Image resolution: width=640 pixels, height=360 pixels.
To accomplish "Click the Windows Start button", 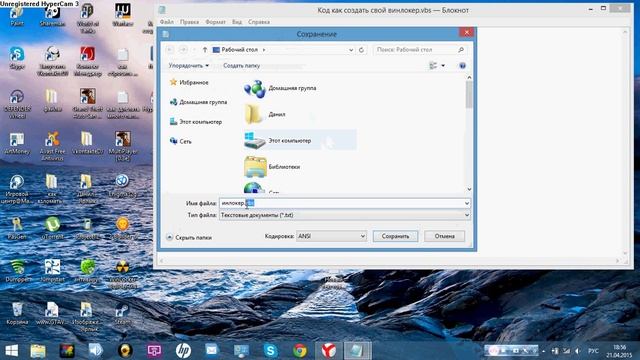I will tap(11, 351).
